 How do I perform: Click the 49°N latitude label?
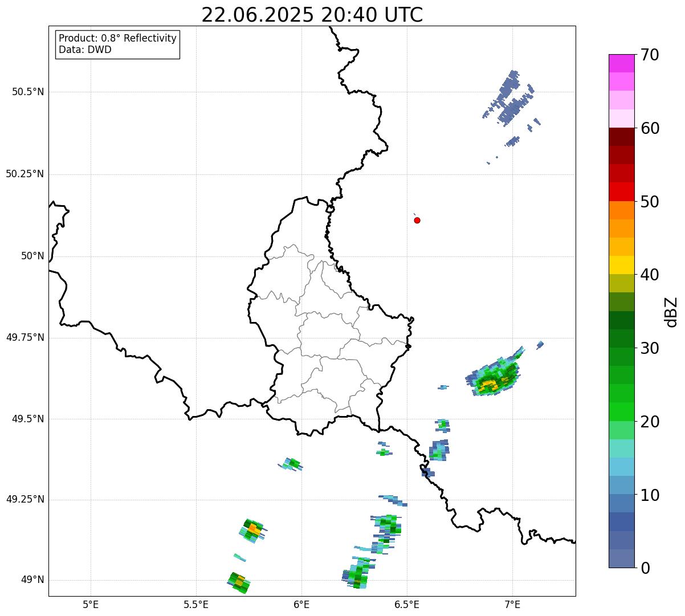tap(32, 580)
